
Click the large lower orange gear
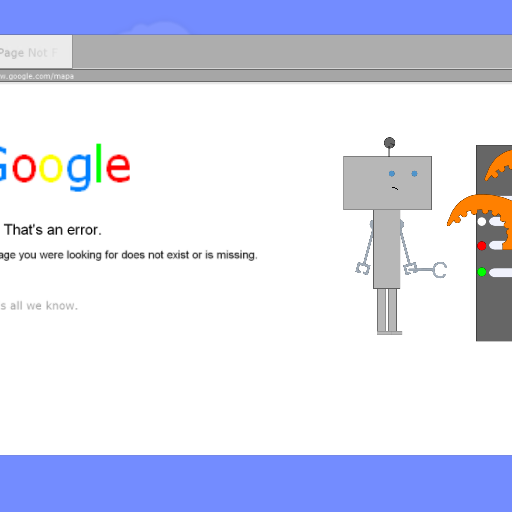(480, 213)
